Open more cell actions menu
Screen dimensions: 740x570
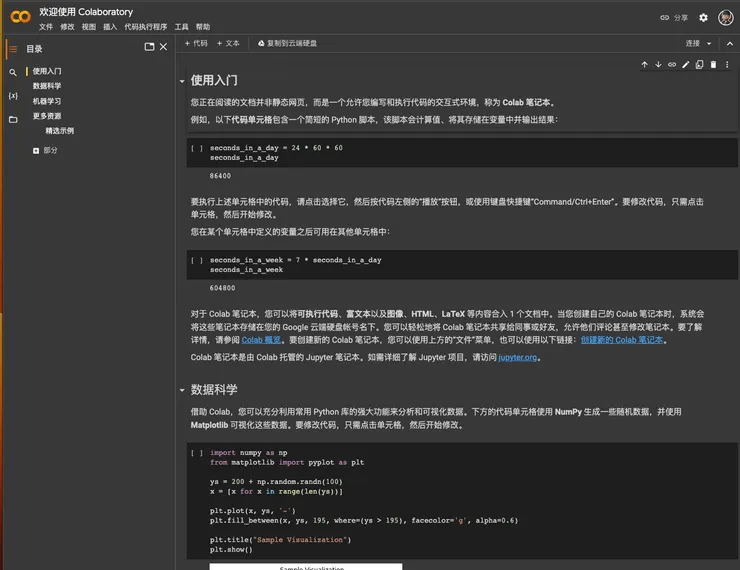[x=727, y=65]
